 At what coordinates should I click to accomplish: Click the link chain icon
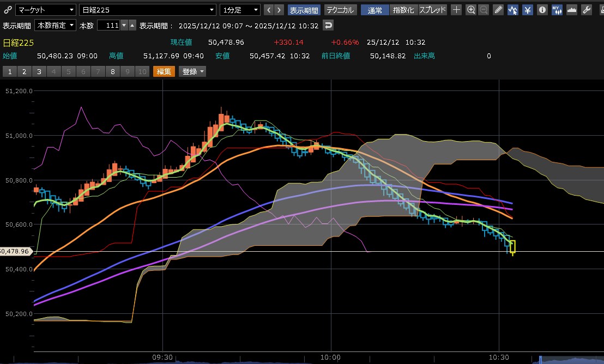tap(7, 10)
